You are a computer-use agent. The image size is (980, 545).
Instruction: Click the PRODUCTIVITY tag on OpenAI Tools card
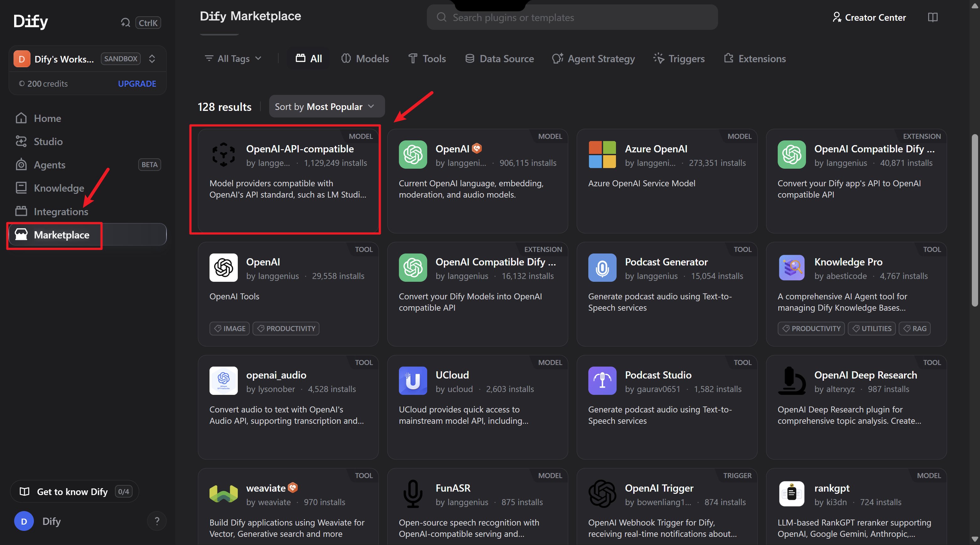[286, 329]
